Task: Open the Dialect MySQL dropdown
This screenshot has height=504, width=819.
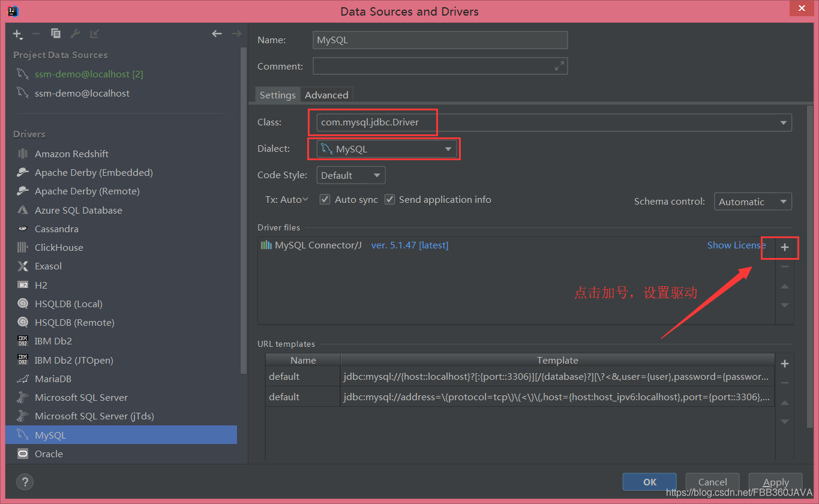Action: [387, 149]
